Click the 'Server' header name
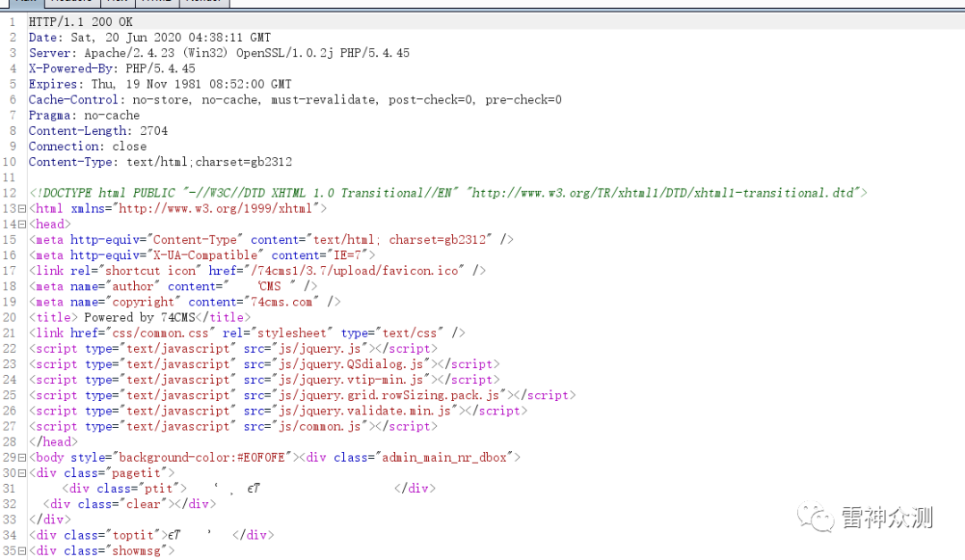Image resolution: width=965 pixels, height=560 pixels. coord(50,53)
